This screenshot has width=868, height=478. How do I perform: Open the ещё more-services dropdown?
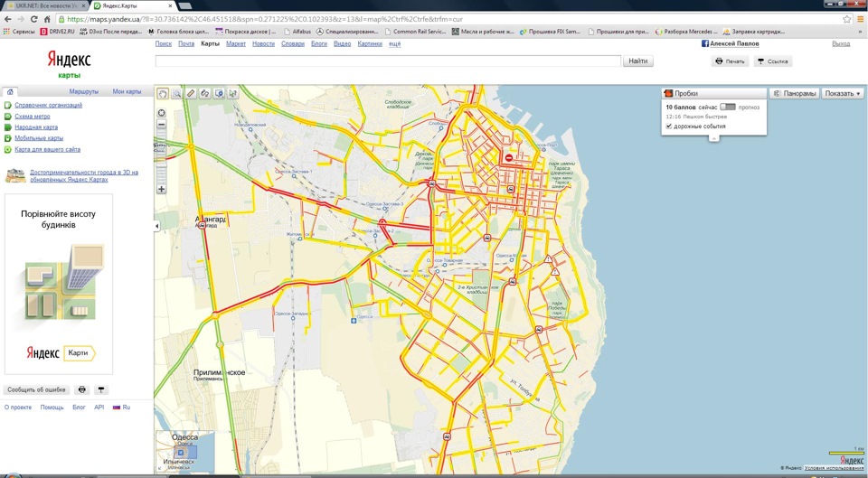(x=395, y=43)
